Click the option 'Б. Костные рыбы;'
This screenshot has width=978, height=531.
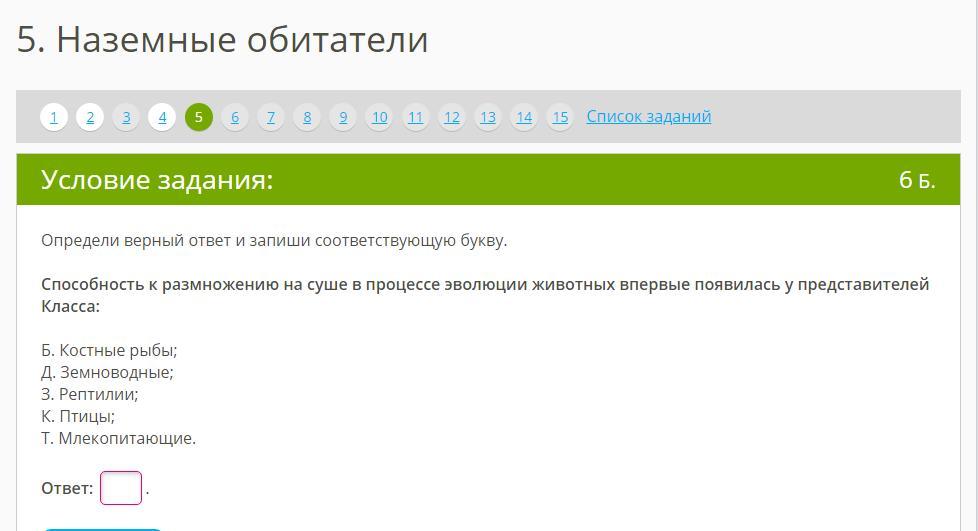109,351
